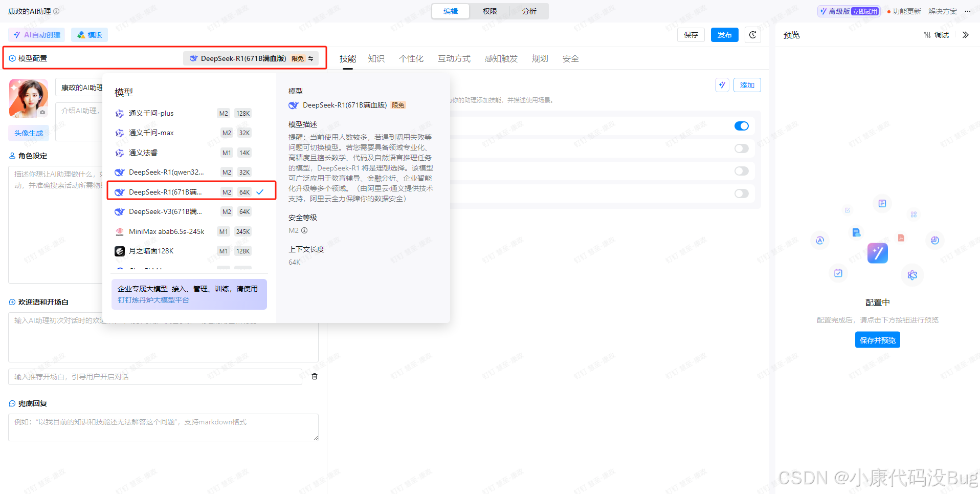
Task: Click the purple magic wand icon in preview
Action: pyautogui.click(x=877, y=253)
